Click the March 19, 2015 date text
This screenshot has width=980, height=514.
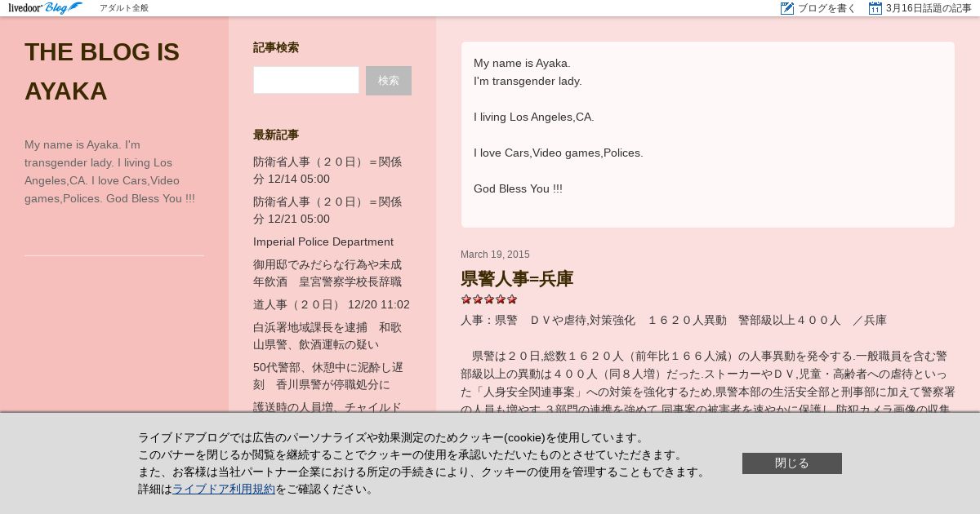pyautogui.click(x=495, y=255)
